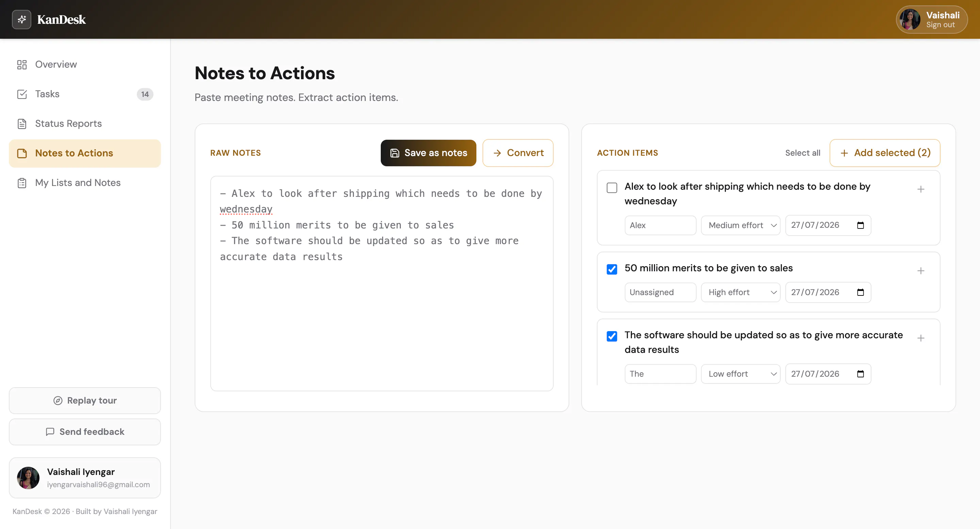Image resolution: width=980 pixels, height=529 pixels.
Task: Go to Overview in the sidebar
Action: (85, 65)
